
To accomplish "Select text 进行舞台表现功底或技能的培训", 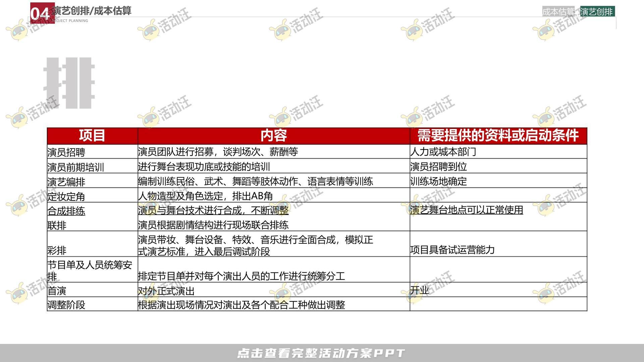I will pos(204,167).
